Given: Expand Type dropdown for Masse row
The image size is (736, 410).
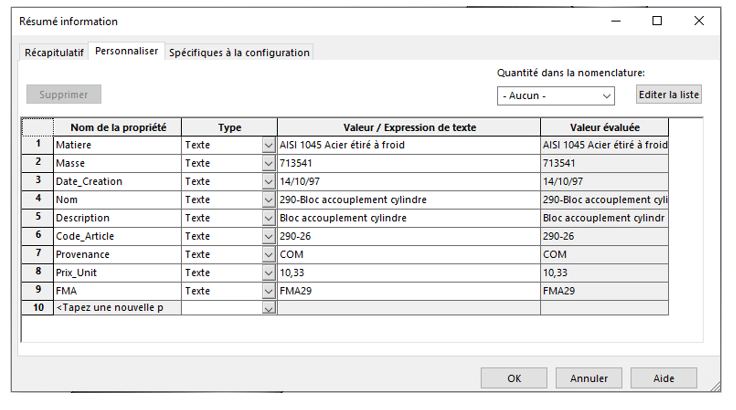Looking at the screenshot, I should [x=268, y=163].
